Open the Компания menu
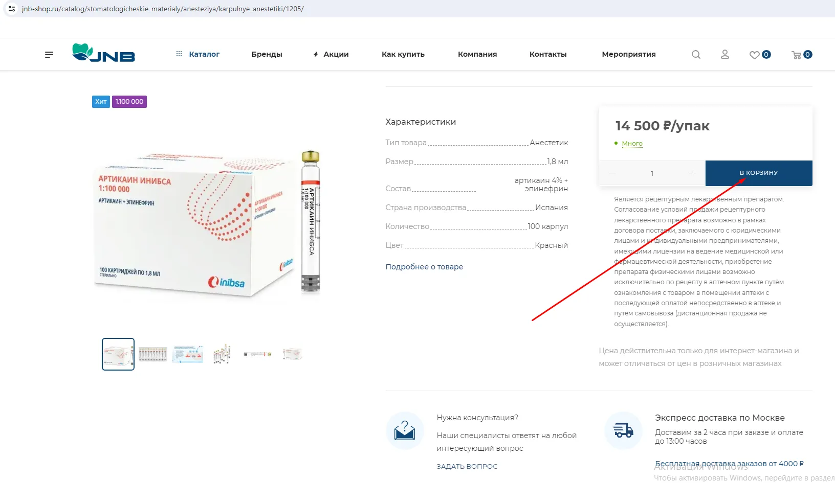The image size is (835, 504). (477, 54)
